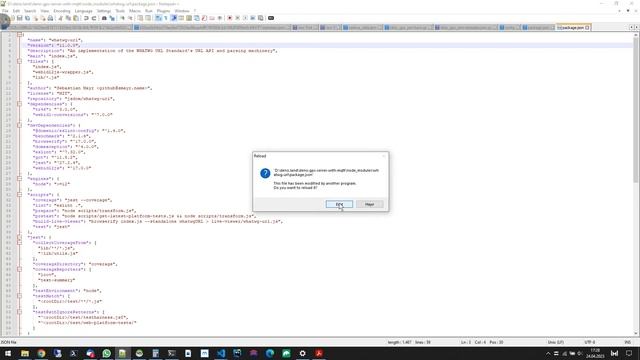Toggle Show All Characters in toolbar
This screenshot has width=640, height=360.
click(x=166, y=18)
